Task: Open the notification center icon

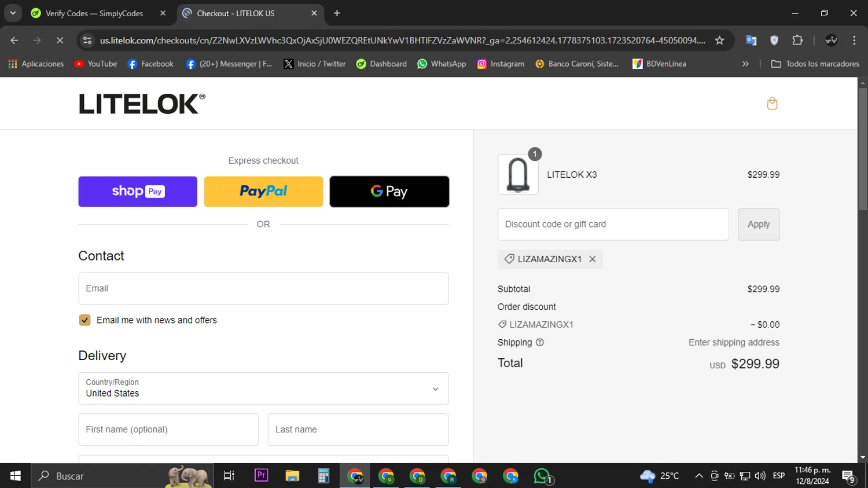Action: [x=848, y=476]
